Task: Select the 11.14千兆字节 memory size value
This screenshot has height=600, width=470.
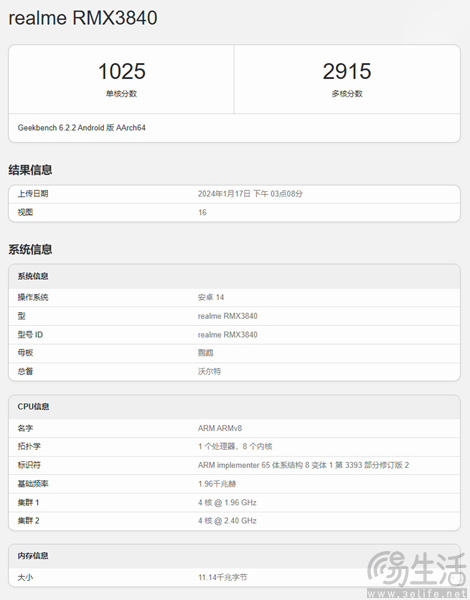Action: tap(222, 577)
